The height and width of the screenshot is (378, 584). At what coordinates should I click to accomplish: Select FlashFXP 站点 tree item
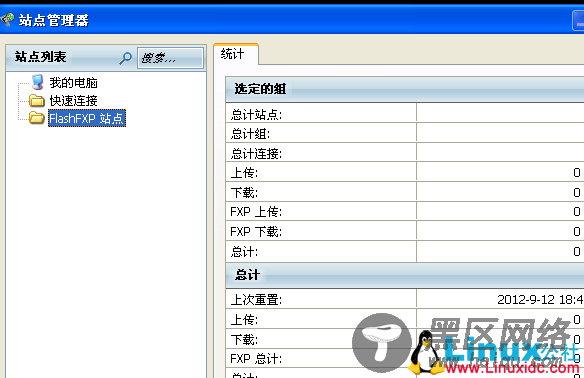(87, 118)
